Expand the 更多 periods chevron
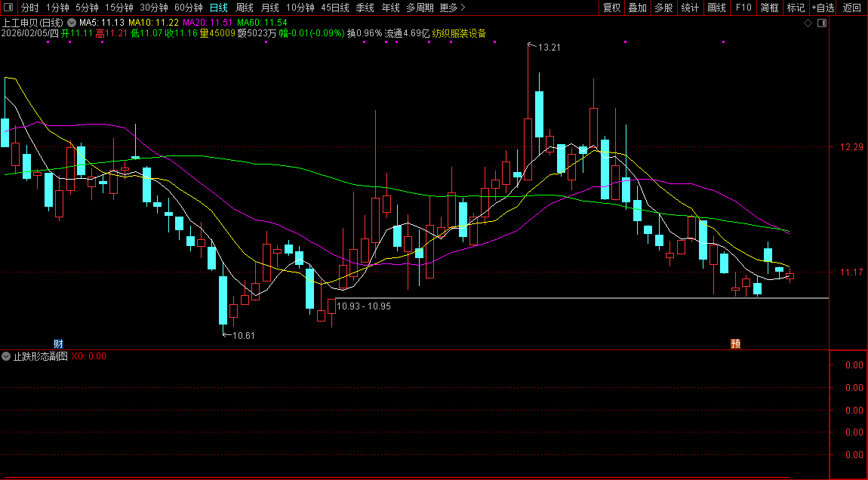The height and width of the screenshot is (480, 868). [463, 8]
